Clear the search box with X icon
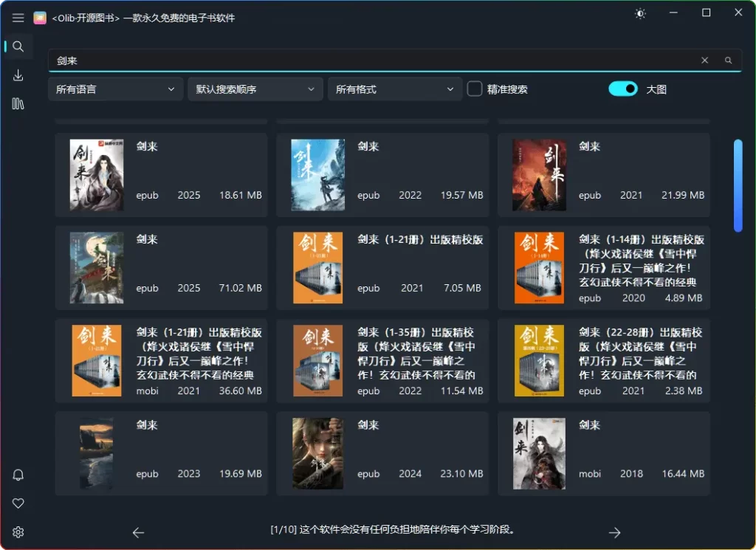 pos(705,61)
